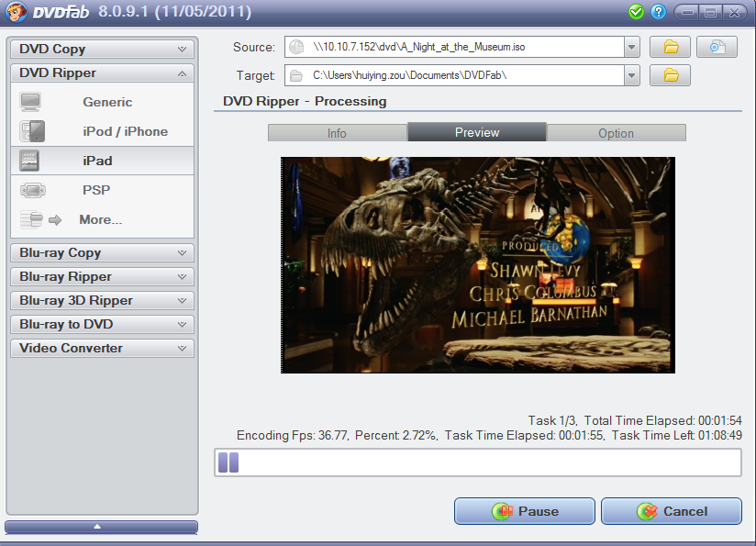Click the green checkmark status icon
Viewport: 756px width, 546px height.
(637, 12)
